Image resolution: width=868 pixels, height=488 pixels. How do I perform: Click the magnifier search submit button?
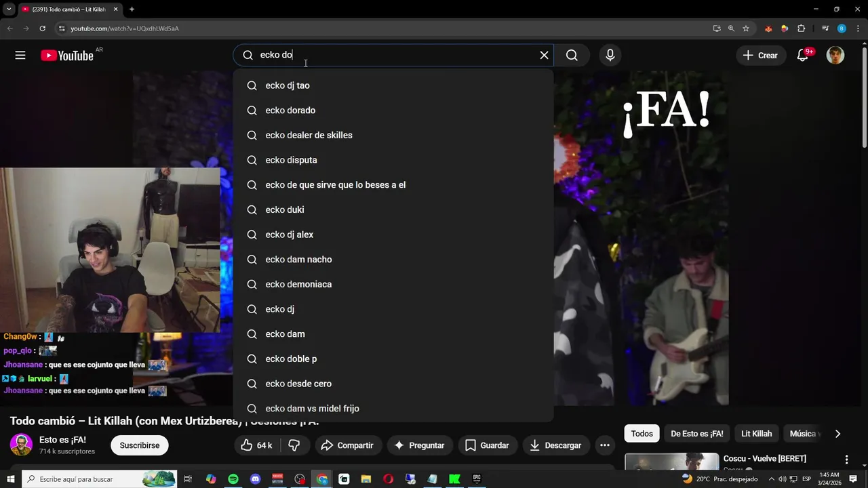[572, 55]
